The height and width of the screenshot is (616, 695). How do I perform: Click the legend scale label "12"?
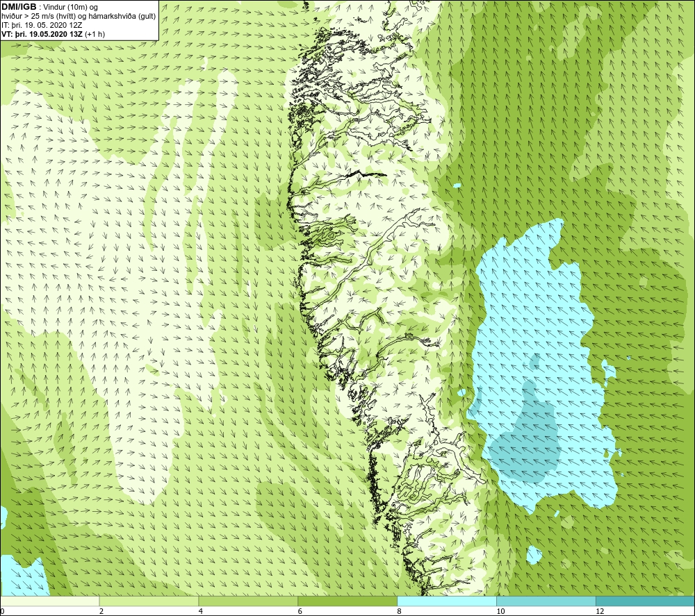click(600, 611)
